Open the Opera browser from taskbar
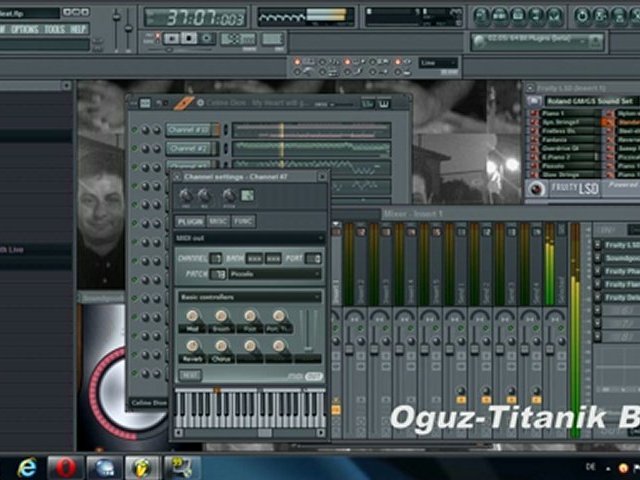 coord(65,467)
